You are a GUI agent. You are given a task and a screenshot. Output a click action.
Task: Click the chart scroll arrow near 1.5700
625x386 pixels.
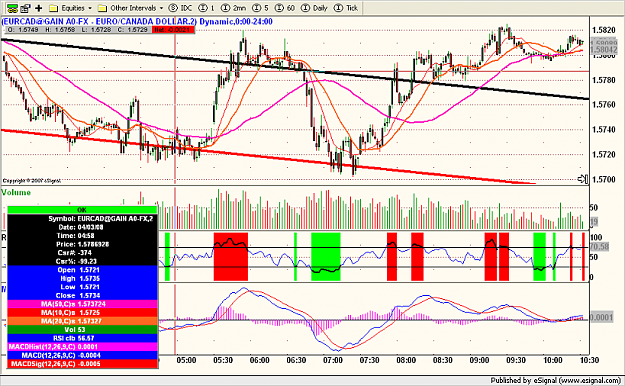[x=583, y=179]
